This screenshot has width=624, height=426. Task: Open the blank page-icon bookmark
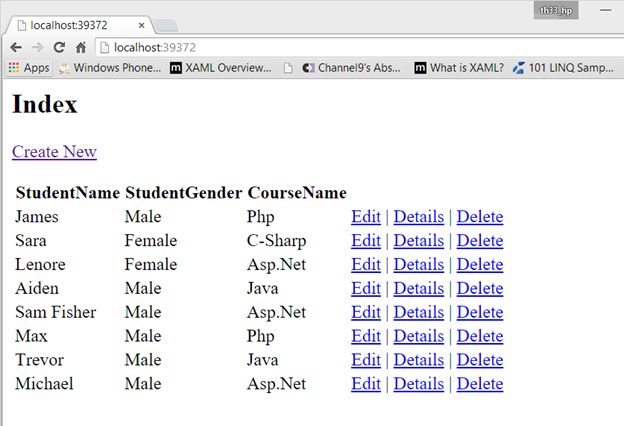coord(288,68)
